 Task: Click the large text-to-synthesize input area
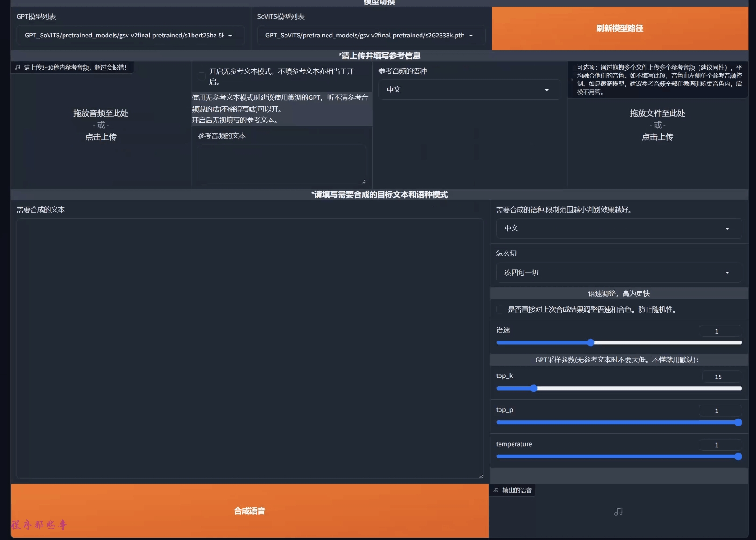pyautogui.click(x=250, y=348)
